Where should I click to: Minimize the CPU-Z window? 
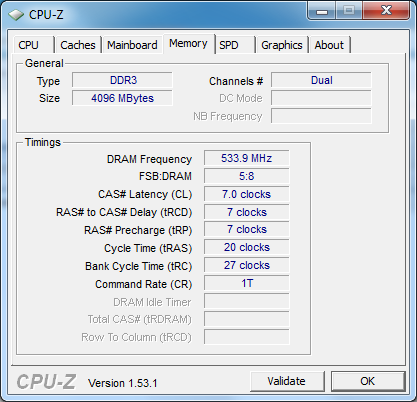tap(322, 11)
